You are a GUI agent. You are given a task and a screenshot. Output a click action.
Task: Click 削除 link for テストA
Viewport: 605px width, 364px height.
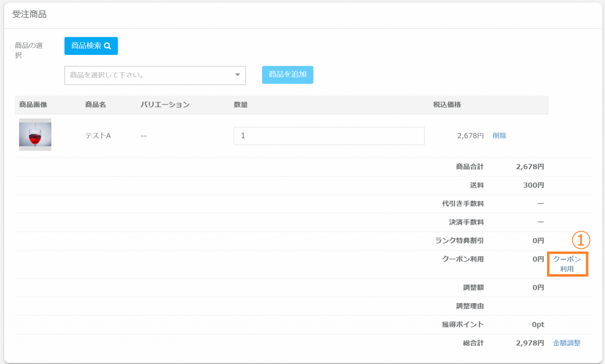[x=499, y=135]
